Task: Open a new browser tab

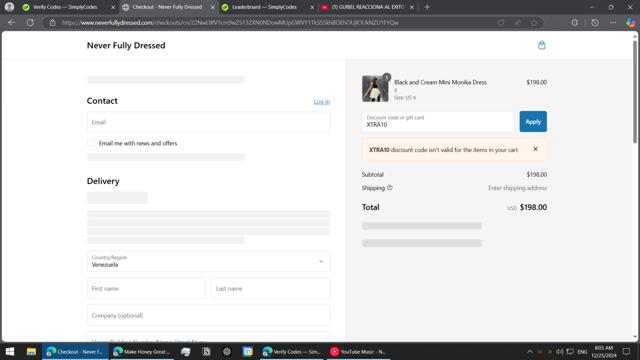Action: coord(427,7)
